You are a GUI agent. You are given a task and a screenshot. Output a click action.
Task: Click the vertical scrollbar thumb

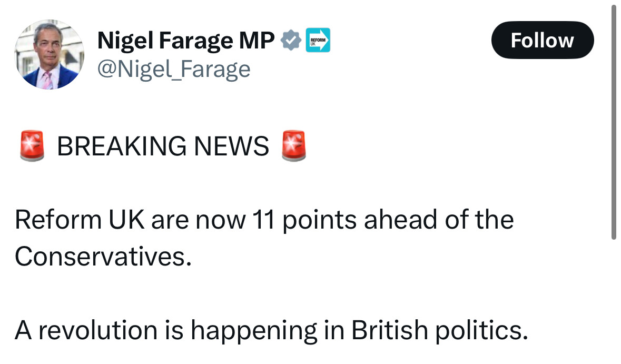pos(614,121)
